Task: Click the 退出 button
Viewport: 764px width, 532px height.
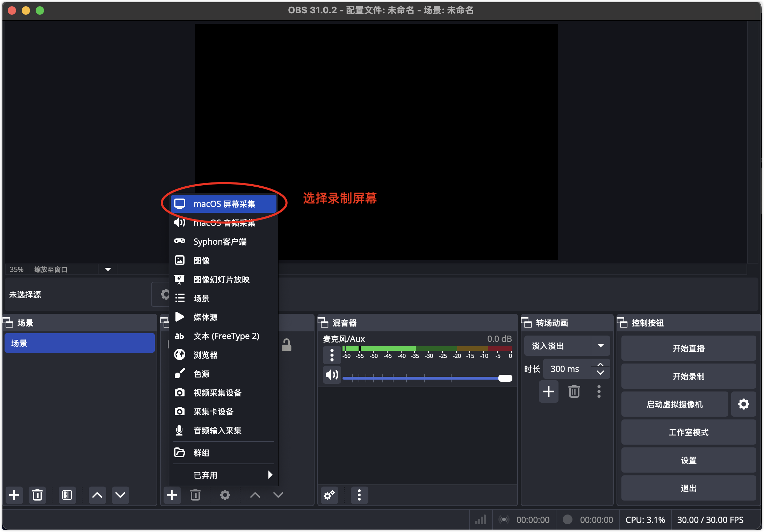Action: click(689, 488)
